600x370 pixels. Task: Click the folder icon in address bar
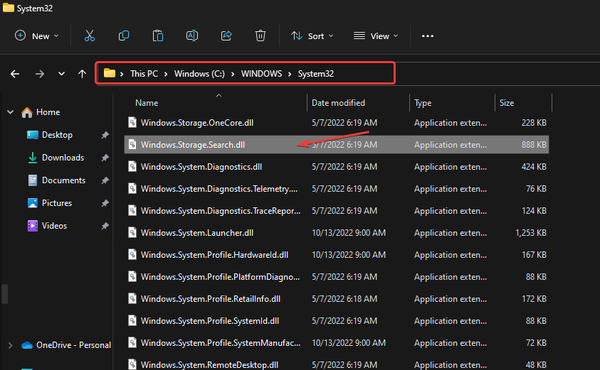[109, 73]
